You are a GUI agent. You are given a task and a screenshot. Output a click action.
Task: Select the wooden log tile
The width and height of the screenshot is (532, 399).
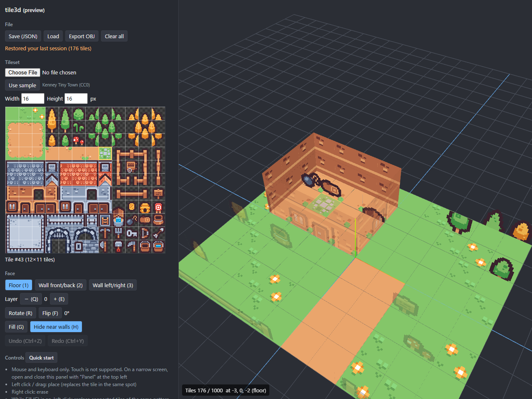145,220
